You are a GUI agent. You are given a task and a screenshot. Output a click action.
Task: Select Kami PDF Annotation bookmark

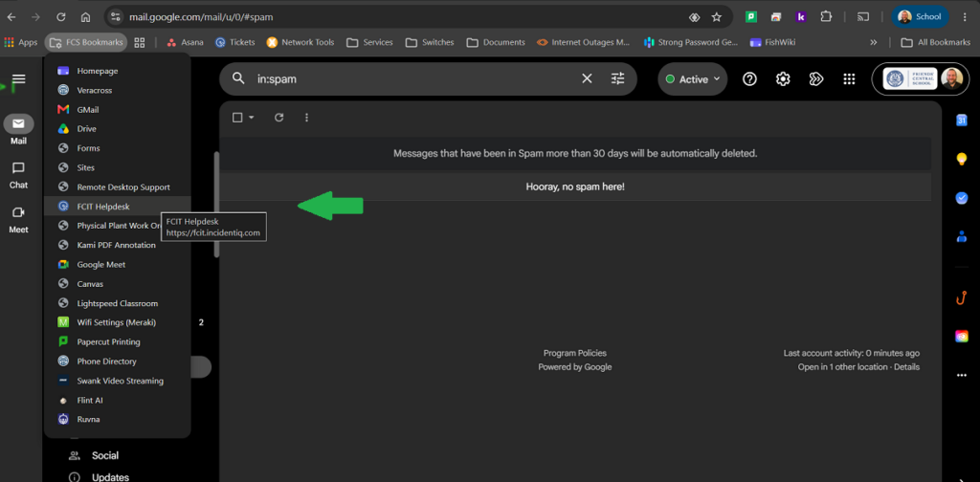point(118,246)
